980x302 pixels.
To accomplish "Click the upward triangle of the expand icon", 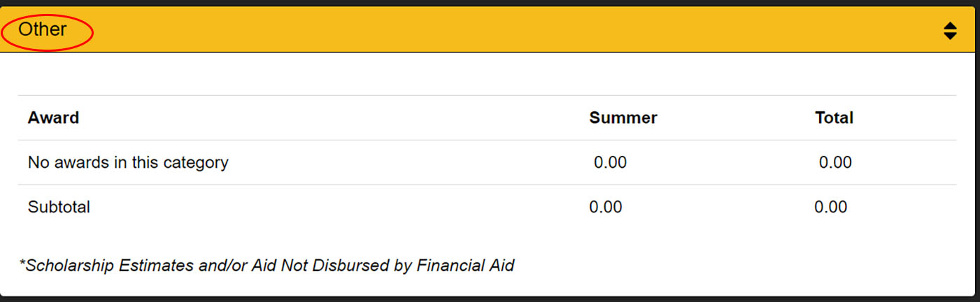I will [x=949, y=25].
